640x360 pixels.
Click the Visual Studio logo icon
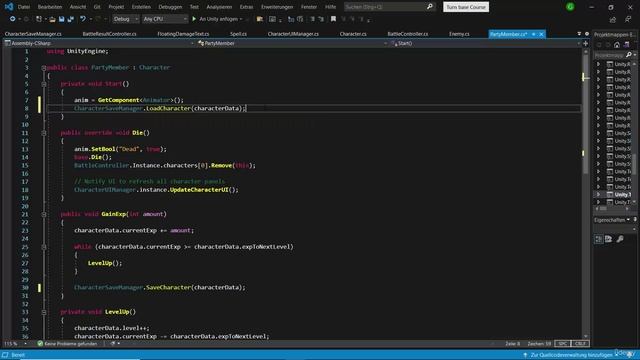9,7
